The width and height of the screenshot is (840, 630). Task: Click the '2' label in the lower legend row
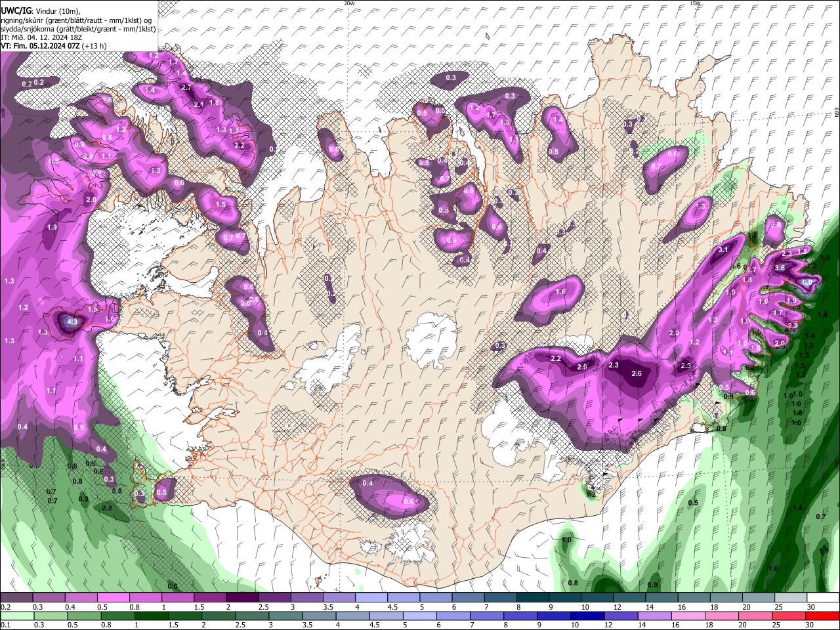coord(204,624)
